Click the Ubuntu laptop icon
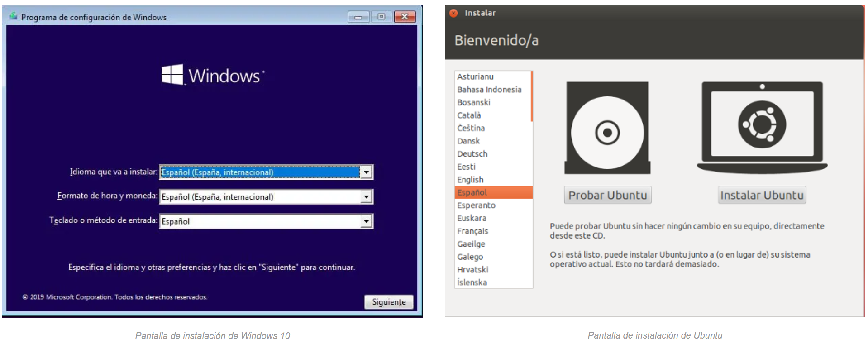The height and width of the screenshot is (344, 868). coord(762,126)
